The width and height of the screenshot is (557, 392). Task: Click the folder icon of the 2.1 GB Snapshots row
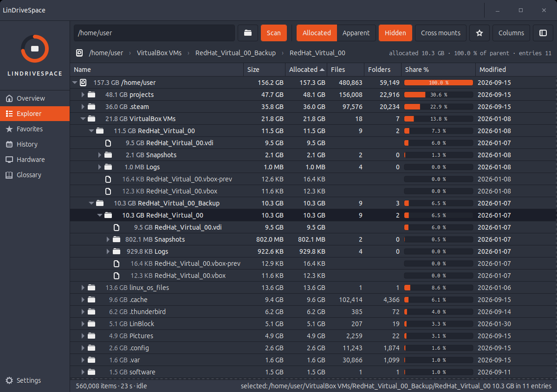(x=108, y=155)
